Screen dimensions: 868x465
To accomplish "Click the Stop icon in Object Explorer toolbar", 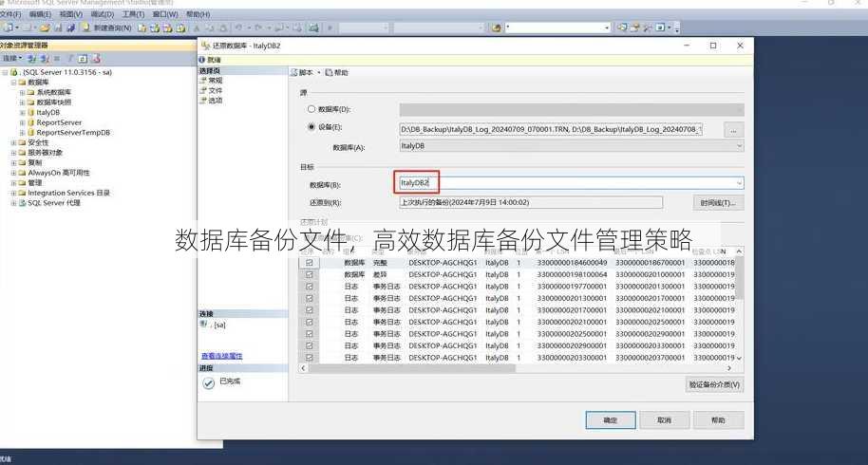I will [x=57, y=59].
